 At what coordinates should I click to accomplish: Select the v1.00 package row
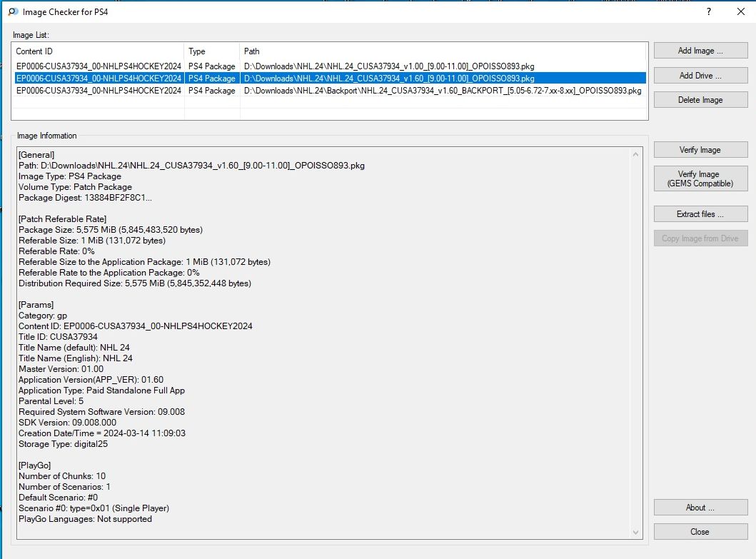(329, 66)
